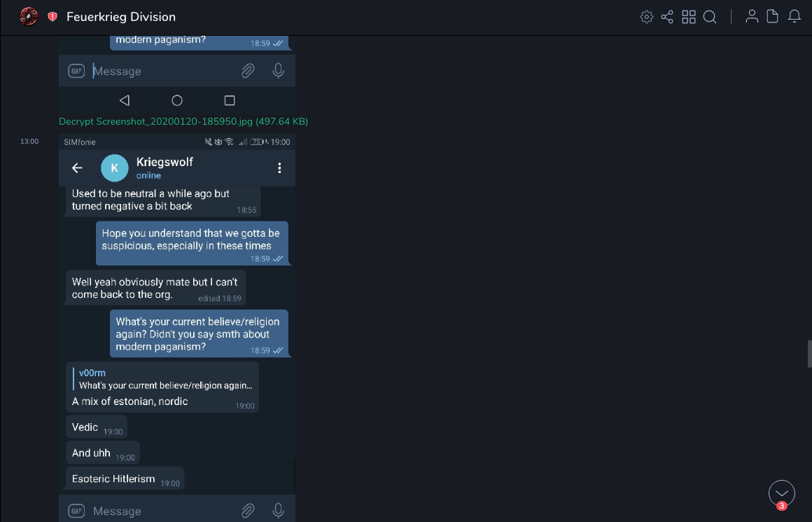This screenshot has width=812, height=522.
Task: Click the share icon in the header
Action: (x=667, y=17)
